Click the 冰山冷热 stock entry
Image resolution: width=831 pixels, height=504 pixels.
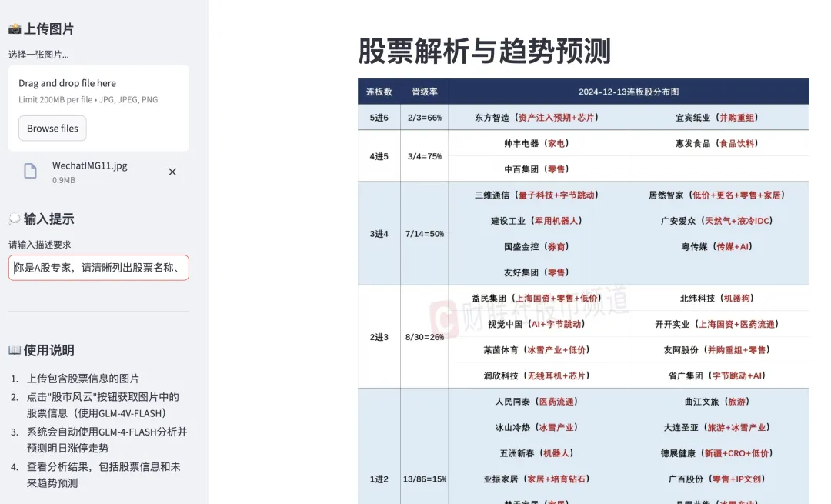(537, 427)
